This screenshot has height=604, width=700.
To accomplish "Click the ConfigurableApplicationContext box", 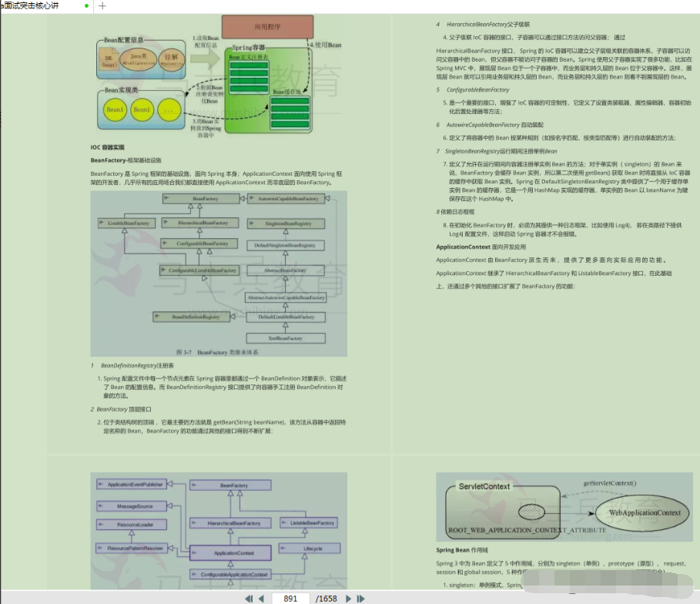I will coord(230,575).
